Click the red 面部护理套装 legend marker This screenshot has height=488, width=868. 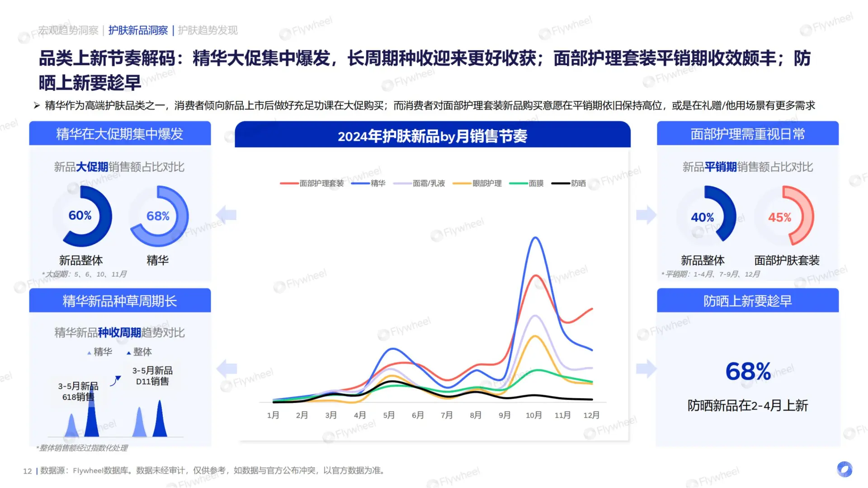(289, 183)
